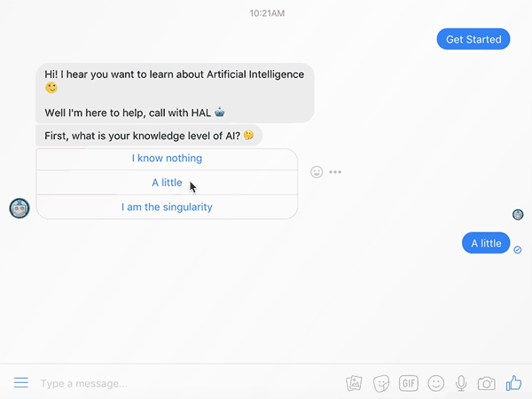Open the camera icon

point(486,384)
